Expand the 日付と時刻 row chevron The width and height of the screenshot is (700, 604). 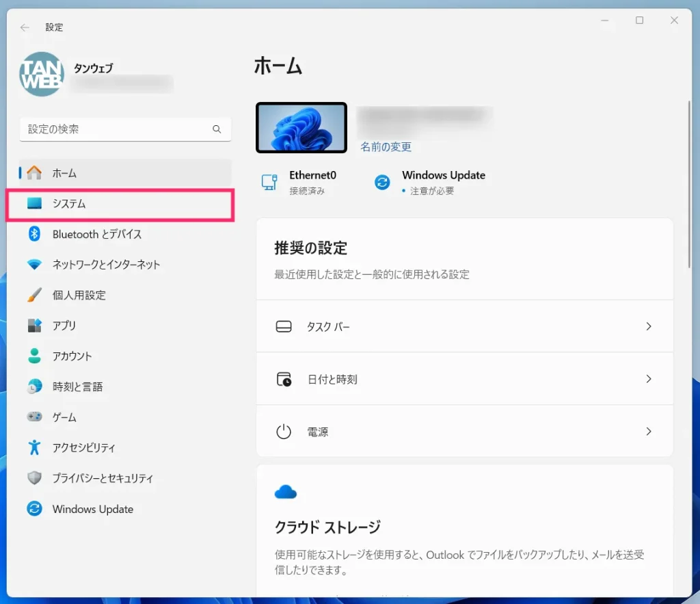point(649,379)
